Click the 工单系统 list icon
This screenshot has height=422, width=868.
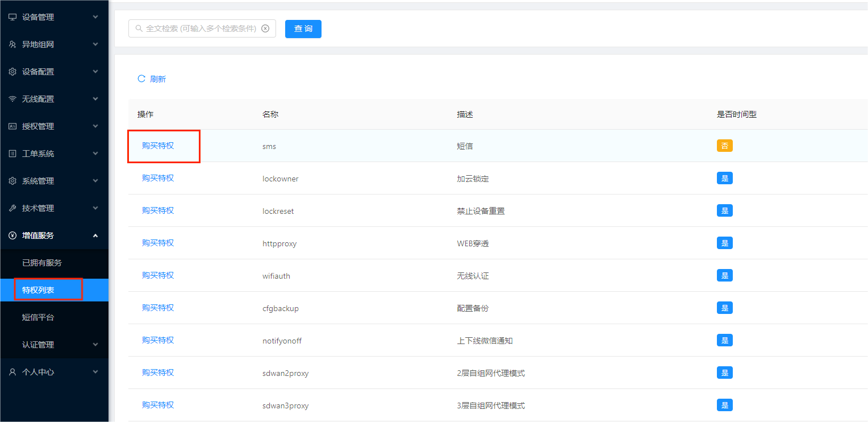click(12, 154)
